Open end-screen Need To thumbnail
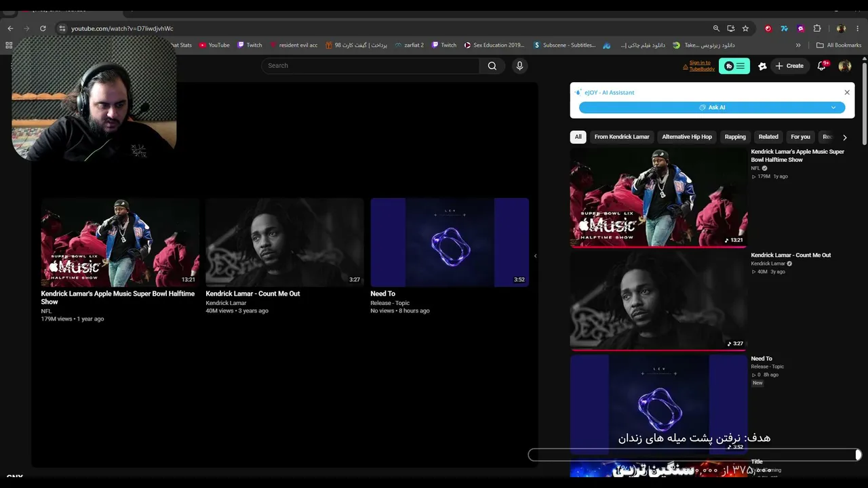This screenshot has height=488, width=868. point(450,243)
